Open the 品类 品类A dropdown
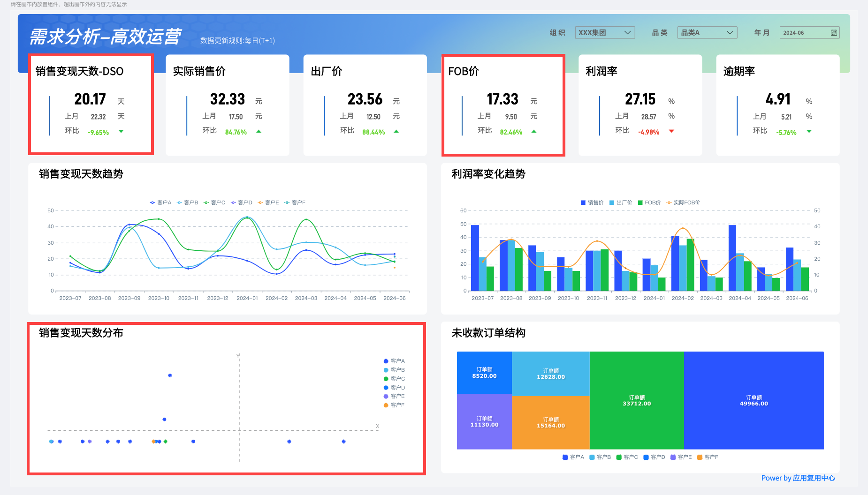 pyautogui.click(x=707, y=32)
